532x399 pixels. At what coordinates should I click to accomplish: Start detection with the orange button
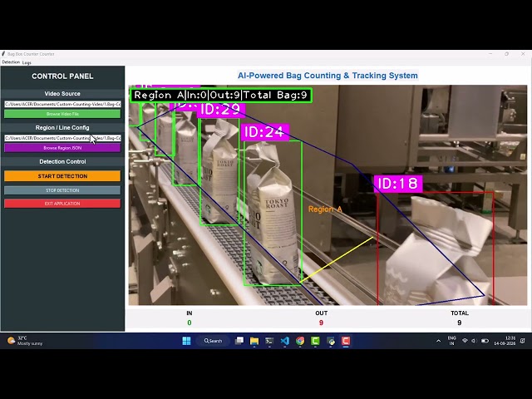pyautogui.click(x=62, y=176)
